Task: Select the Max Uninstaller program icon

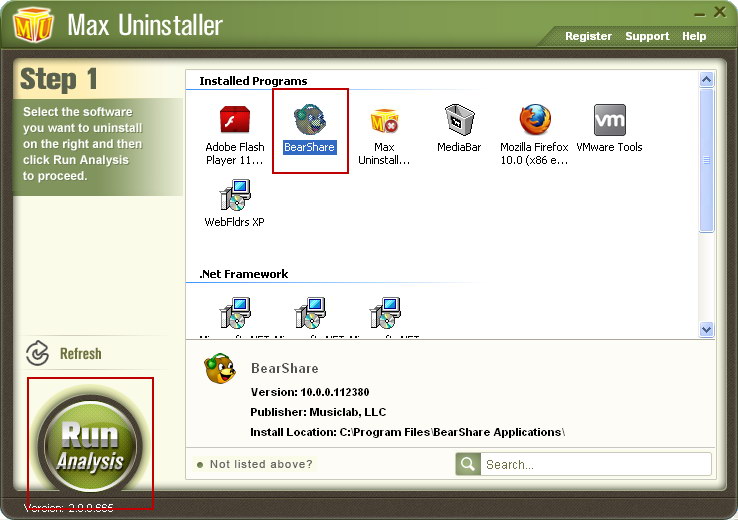Action: (384, 120)
